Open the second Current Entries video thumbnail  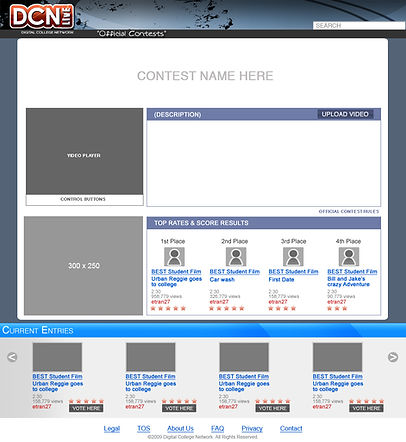click(151, 357)
